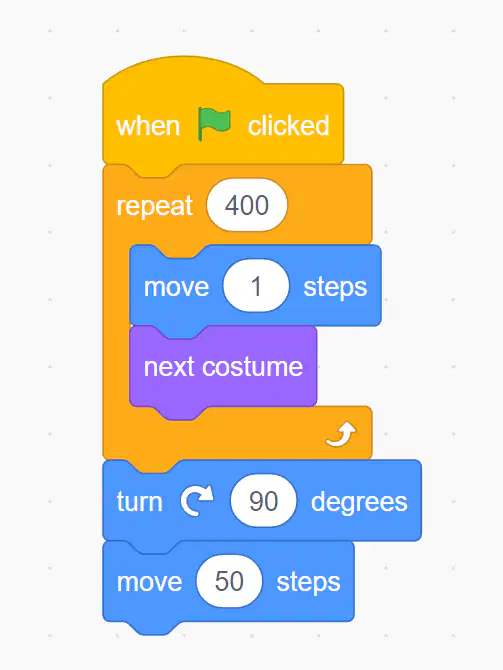
Task: Click repeat block's left spine beside nested blocks
Action: [116, 325]
